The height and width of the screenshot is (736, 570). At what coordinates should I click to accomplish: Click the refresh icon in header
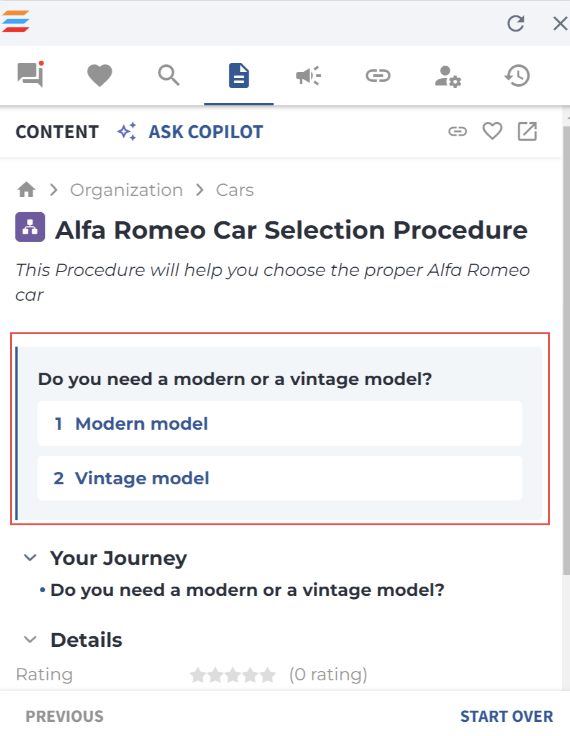pyautogui.click(x=516, y=23)
